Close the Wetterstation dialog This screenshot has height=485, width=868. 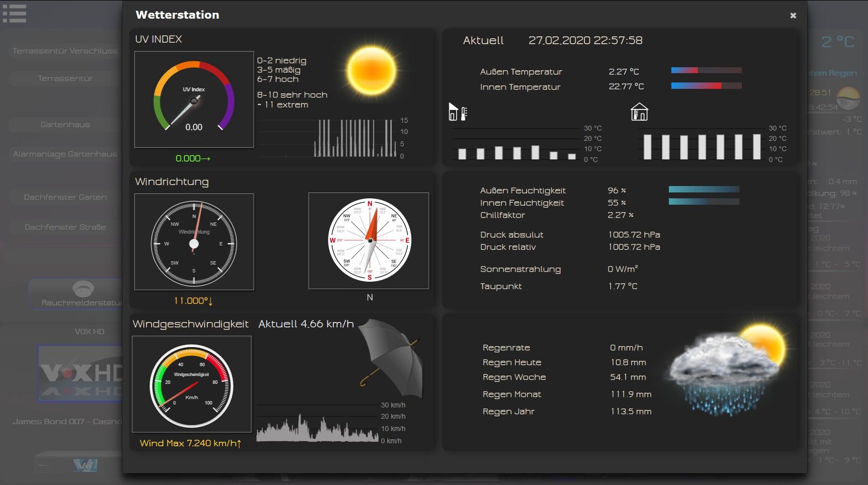pyautogui.click(x=793, y=16)
